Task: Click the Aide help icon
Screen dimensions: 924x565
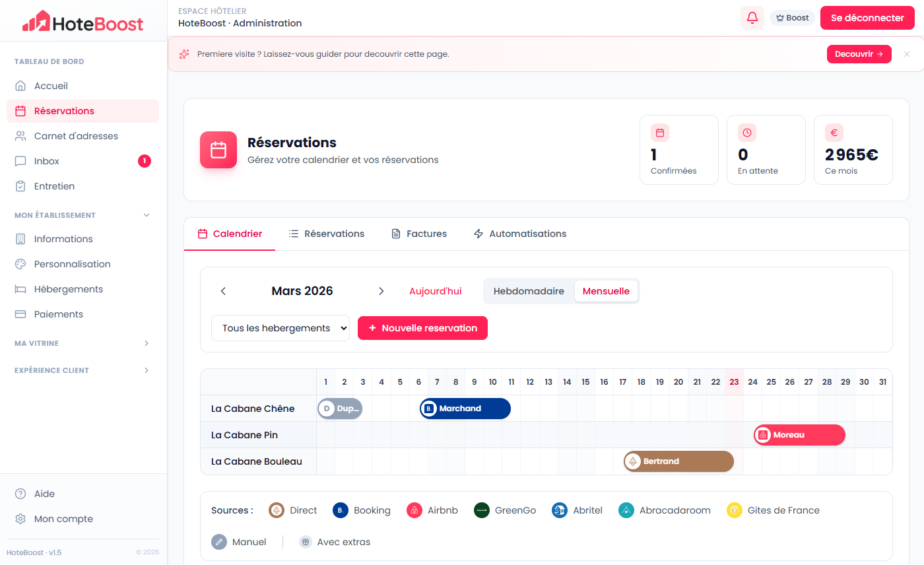Action: click(20, 494)
